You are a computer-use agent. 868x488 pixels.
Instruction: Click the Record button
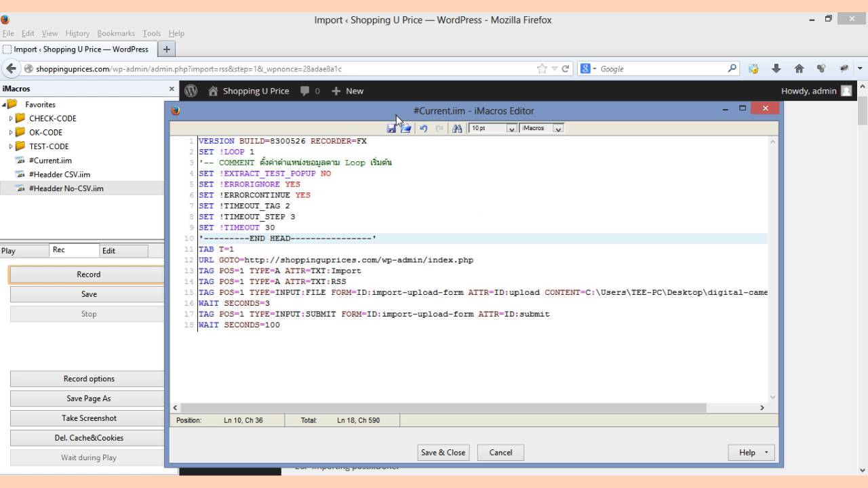tap(88, 274)
